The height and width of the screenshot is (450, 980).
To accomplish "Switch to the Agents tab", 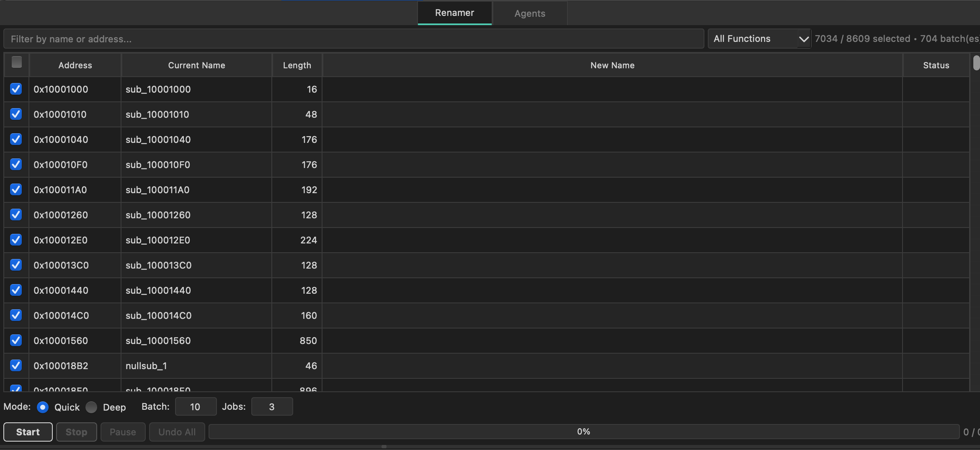I will (529, 13).
